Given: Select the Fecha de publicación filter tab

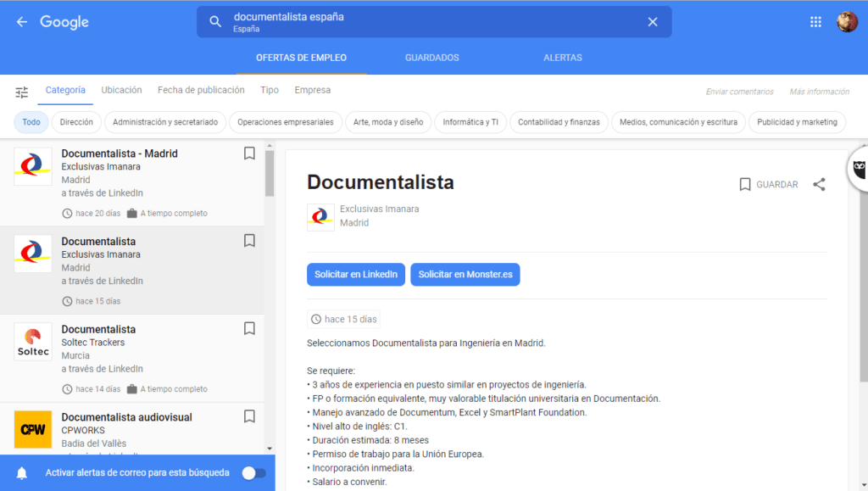Looking at the screenshot, I should [201, 90].
